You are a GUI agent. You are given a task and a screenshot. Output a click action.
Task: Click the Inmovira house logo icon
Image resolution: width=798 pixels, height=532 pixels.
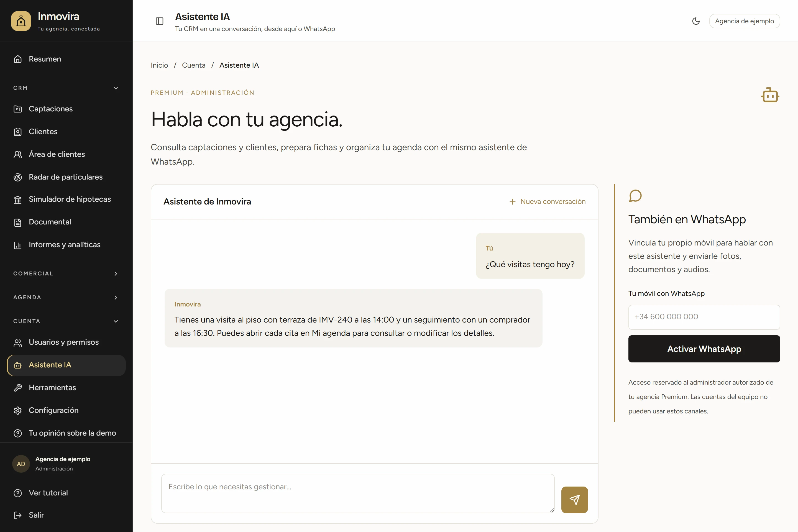pos(21,21)
